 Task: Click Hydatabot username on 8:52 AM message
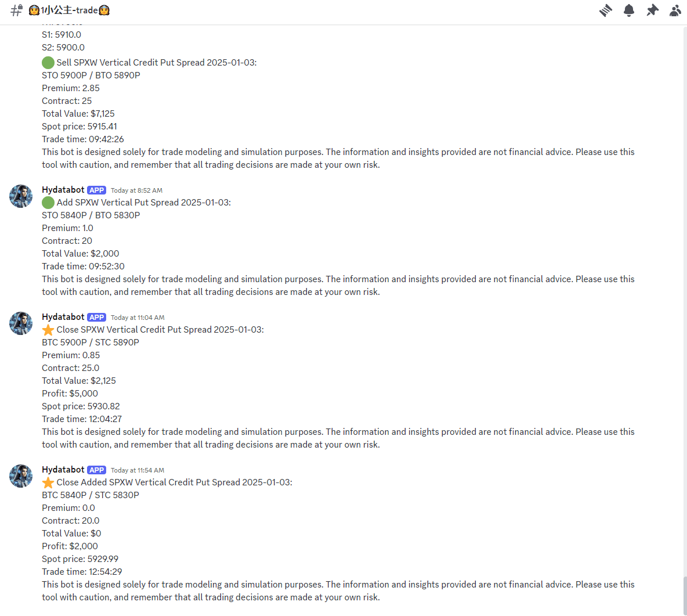[63, 190]
